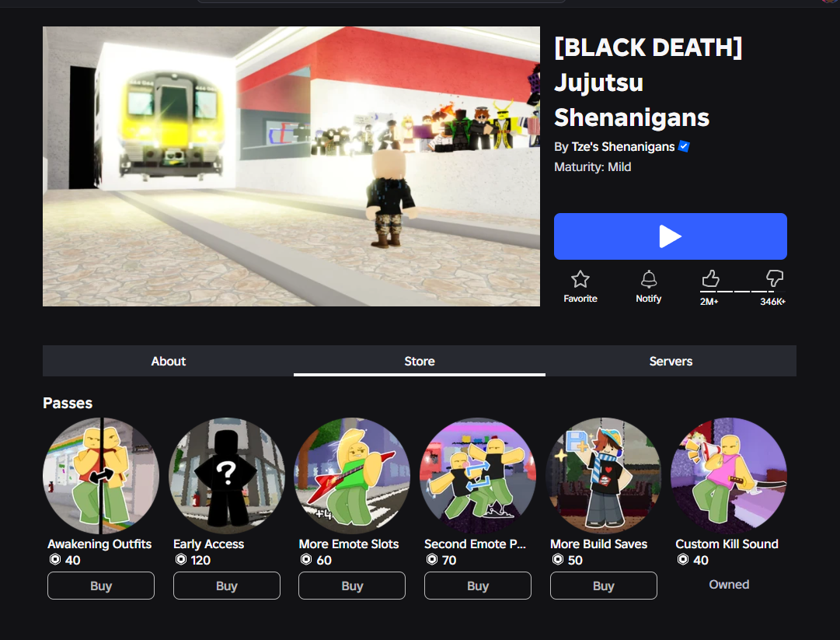
Task: Open the Awakening Outfits pass thumbnail
Action: (101, 476)
